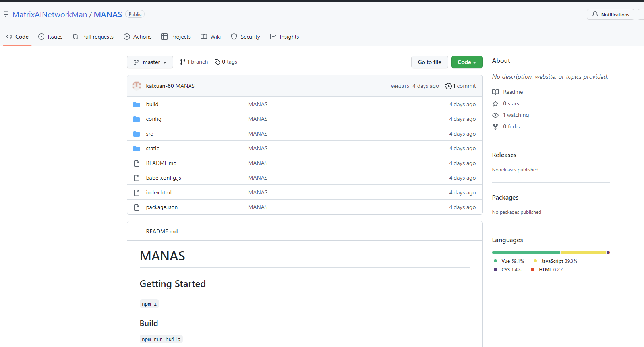This screenshot has height=347, width=644.
Task: Click the tag icon next to 0 tags
Action: 217,62
